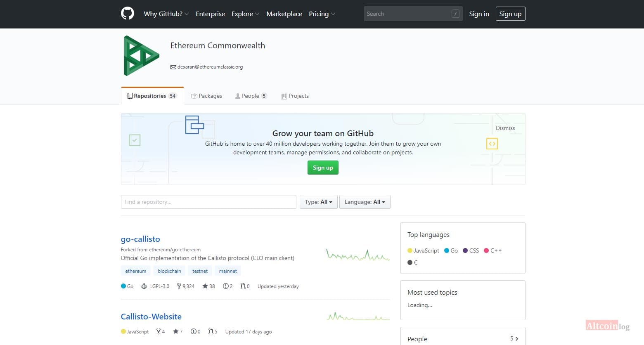Click the Find a repository input field

(x=208, y=202)
